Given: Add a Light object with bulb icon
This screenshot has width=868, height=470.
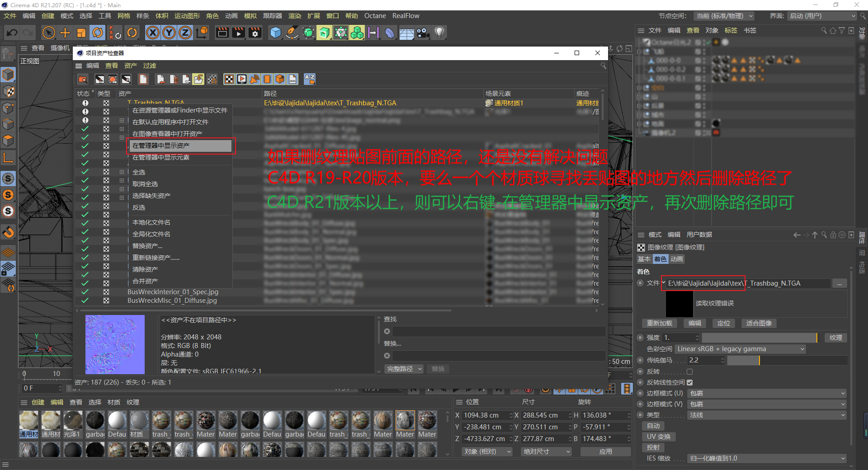Looking at the screenshot, I should tap(439, 33).
